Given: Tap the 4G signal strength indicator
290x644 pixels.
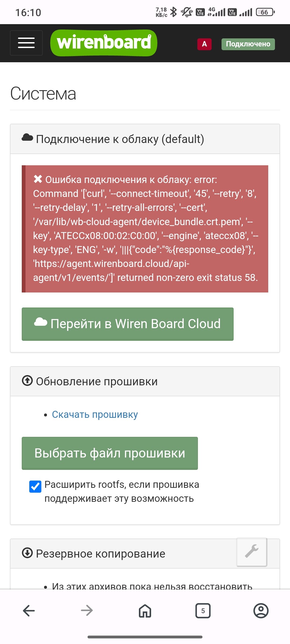Looking at the screenshot, I should coord(216,12).
